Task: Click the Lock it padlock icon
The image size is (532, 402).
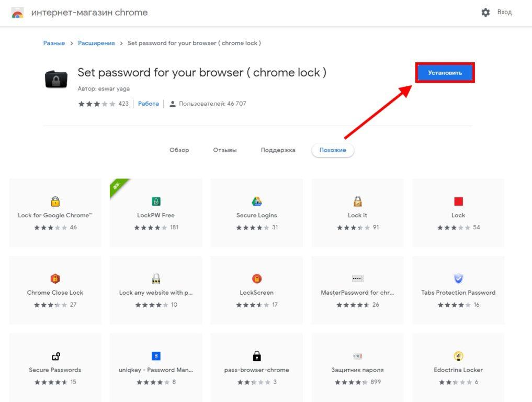Action: (x=357, y=201)
